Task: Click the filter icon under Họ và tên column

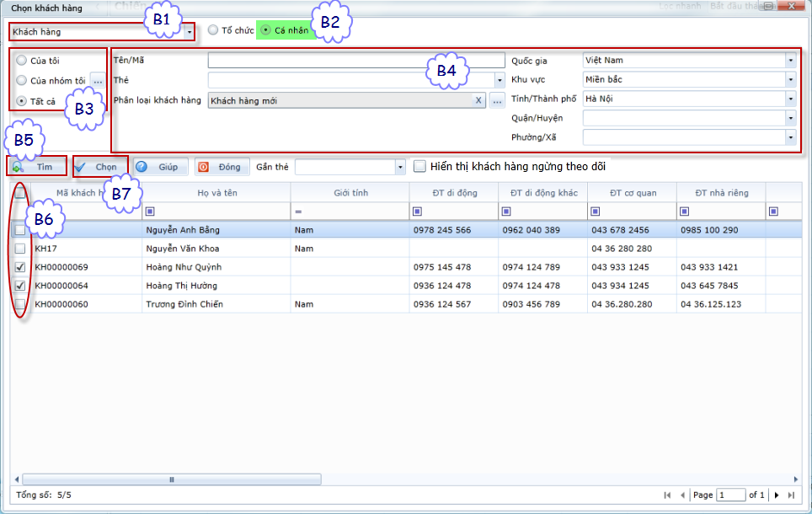Action: [x=151, y=211]
